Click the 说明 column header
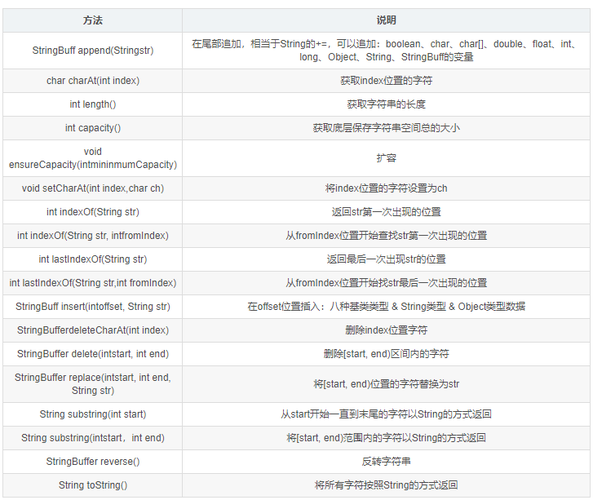Screen dimensions: 593x500 386,20
